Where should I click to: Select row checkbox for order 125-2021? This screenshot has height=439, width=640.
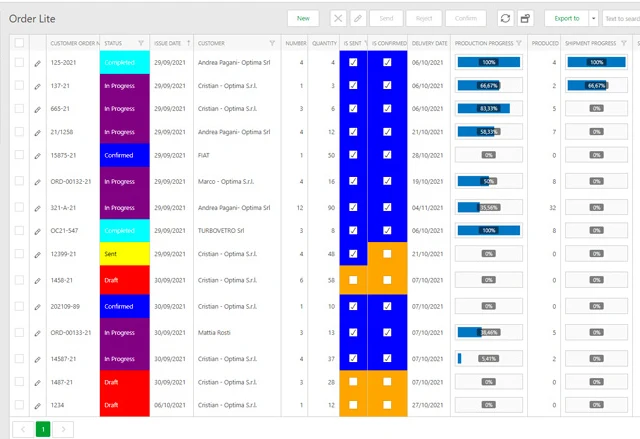coord(19,62)
